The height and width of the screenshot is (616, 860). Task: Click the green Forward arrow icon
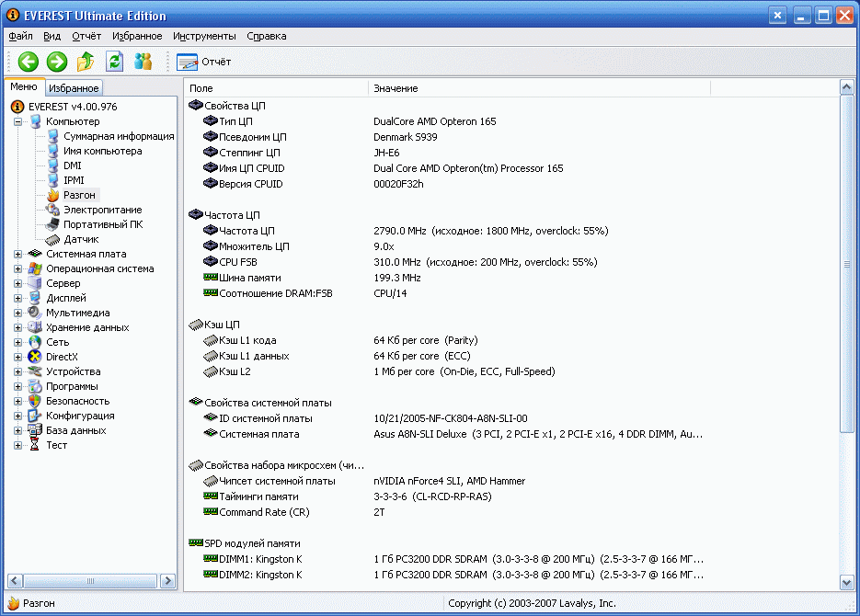[56, 62]
